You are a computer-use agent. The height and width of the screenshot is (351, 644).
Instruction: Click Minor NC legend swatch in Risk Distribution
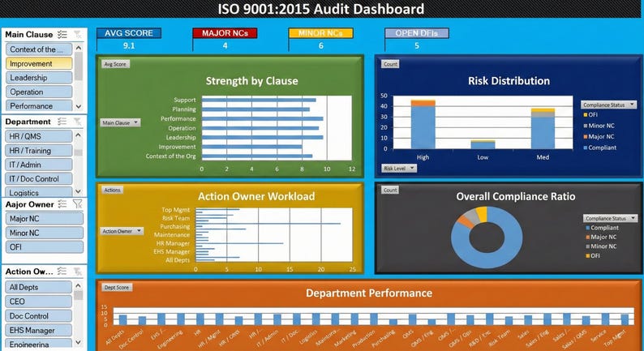[586, 126]
